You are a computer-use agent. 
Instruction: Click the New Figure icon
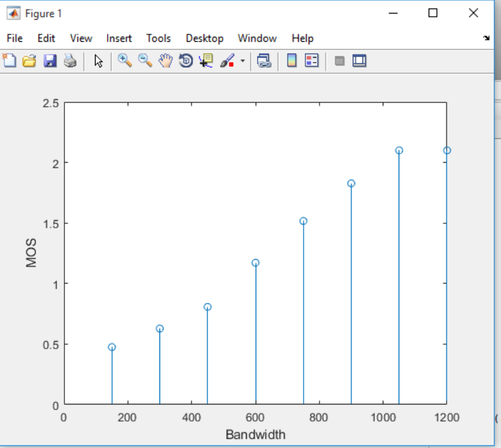point(10,60)
